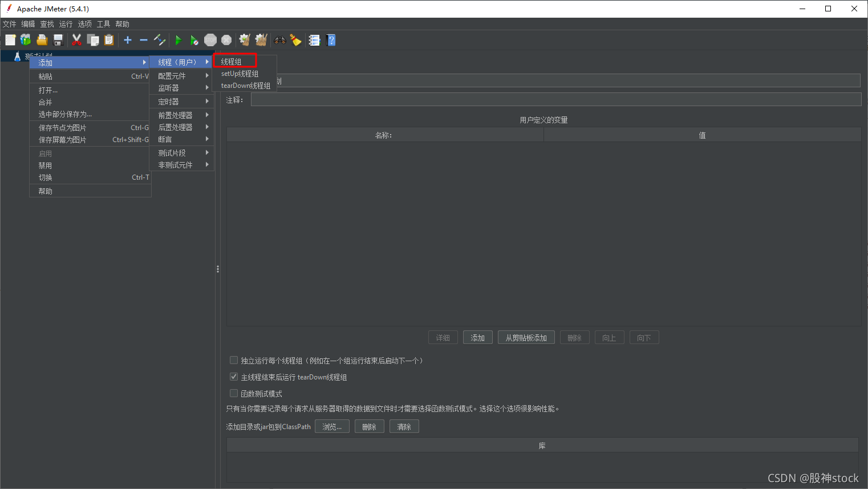Viewport: 868px width, 489px height.
Task: Choose 合并 in context menu
Action: point(90,102)
